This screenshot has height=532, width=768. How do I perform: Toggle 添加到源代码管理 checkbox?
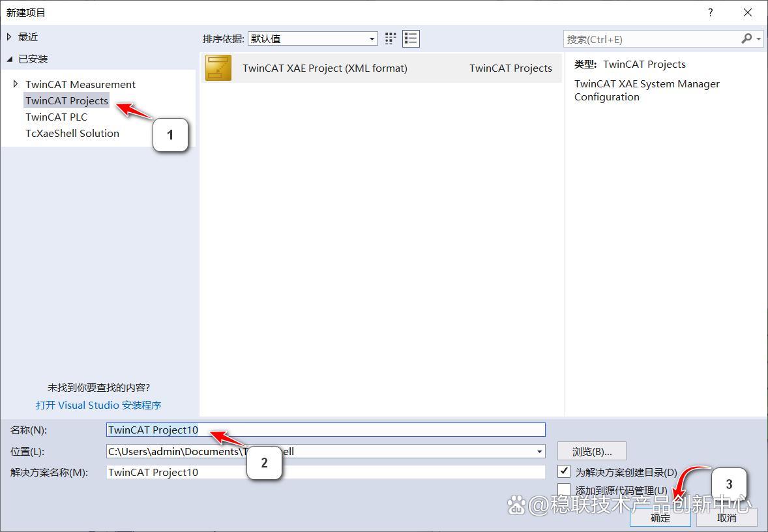(564, 490)
